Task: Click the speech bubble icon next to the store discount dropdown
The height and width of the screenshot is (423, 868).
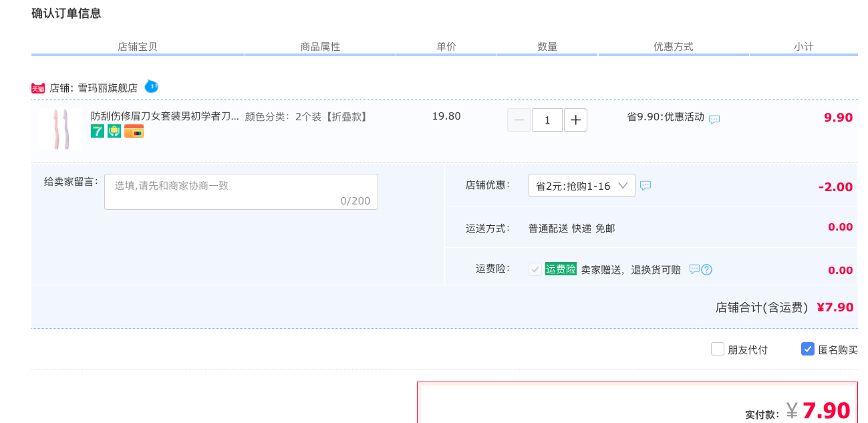Action: 645,186
